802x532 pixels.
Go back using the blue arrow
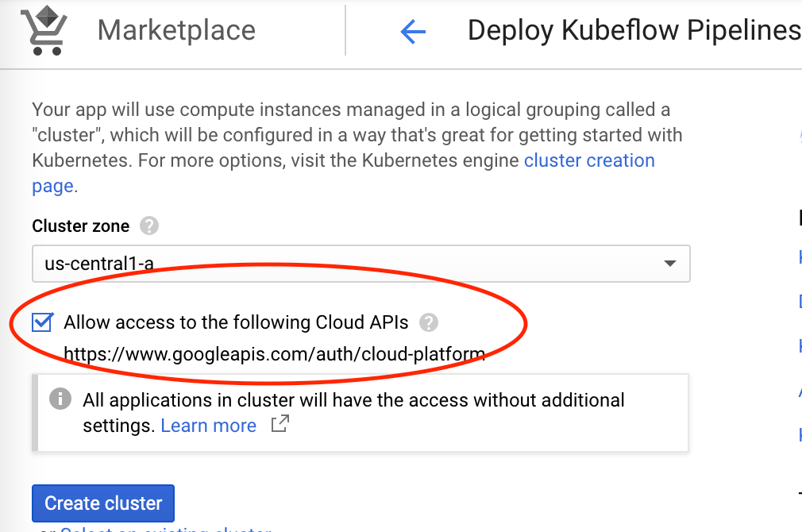(413, 32)
